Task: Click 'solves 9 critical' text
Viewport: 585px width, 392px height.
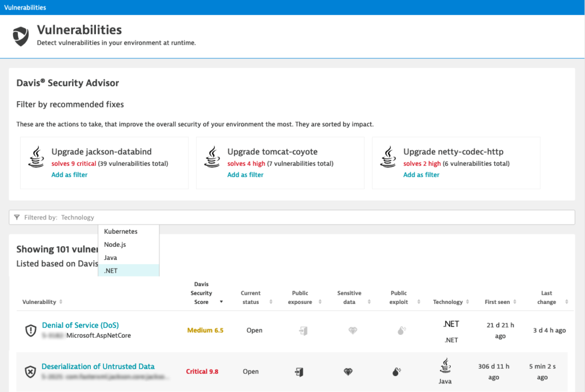Action: tap(74, 163)
